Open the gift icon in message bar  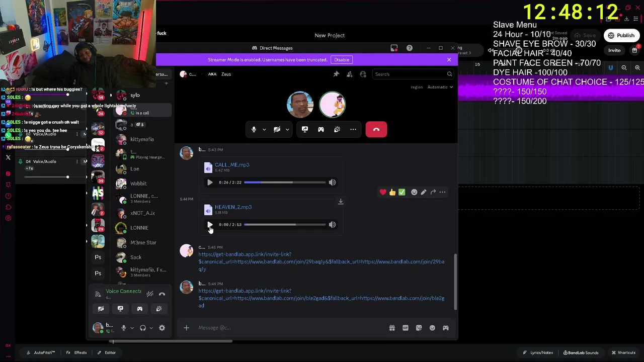392,328
